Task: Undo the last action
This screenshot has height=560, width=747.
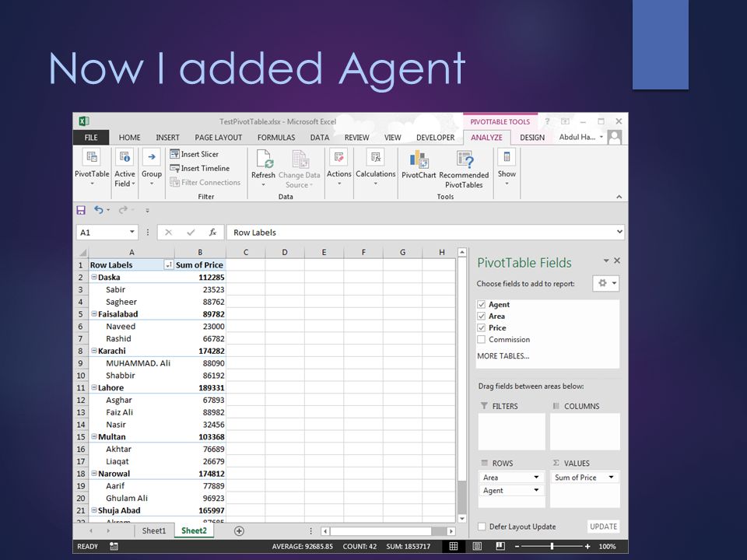Action: click(99, 210)
